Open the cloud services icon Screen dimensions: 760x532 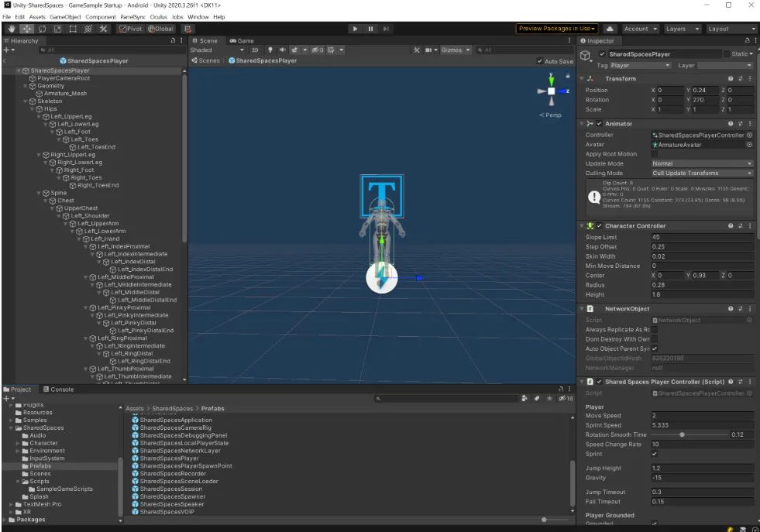coord(610,29)
